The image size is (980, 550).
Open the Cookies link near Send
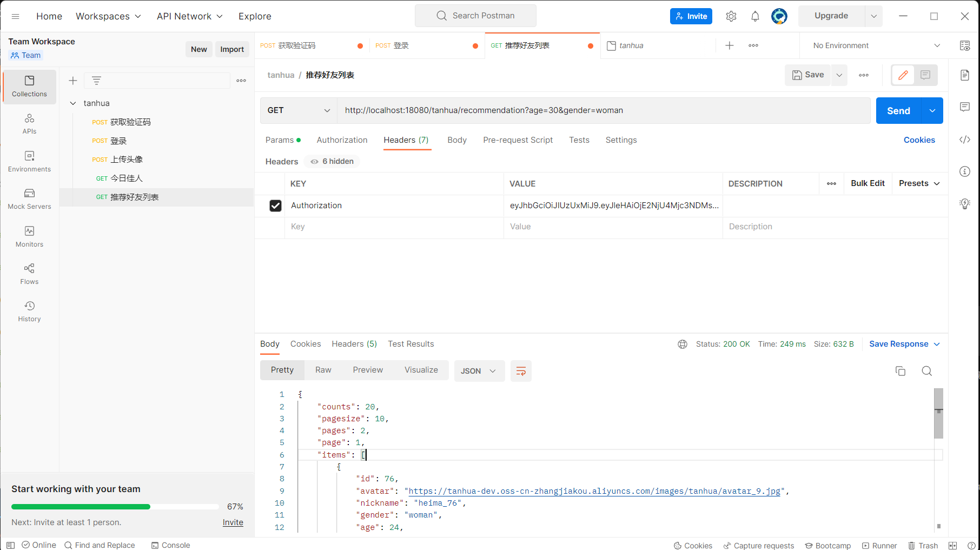click(x=919, y=140)
